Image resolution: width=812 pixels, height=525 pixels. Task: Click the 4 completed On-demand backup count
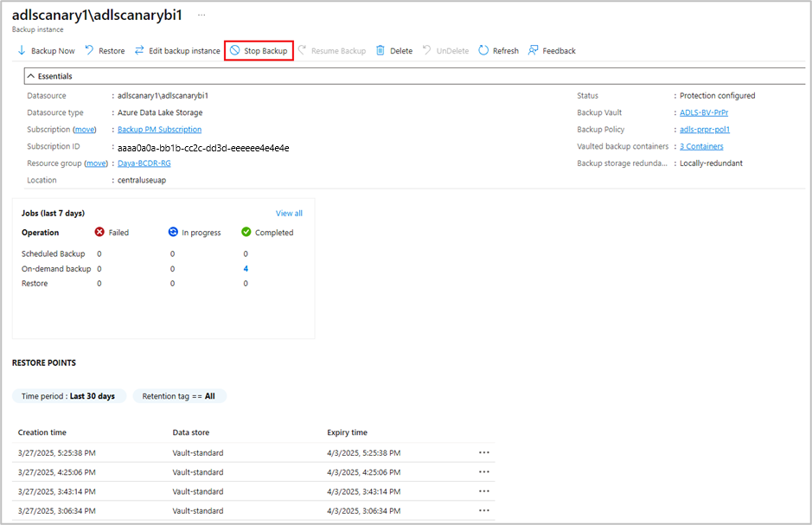[246, 269]
